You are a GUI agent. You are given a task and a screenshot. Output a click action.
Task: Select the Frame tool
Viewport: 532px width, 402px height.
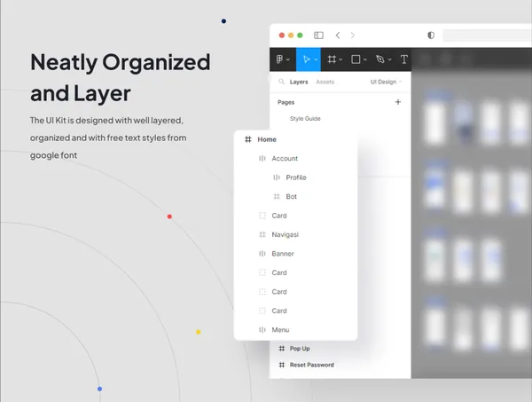[332, 59]
